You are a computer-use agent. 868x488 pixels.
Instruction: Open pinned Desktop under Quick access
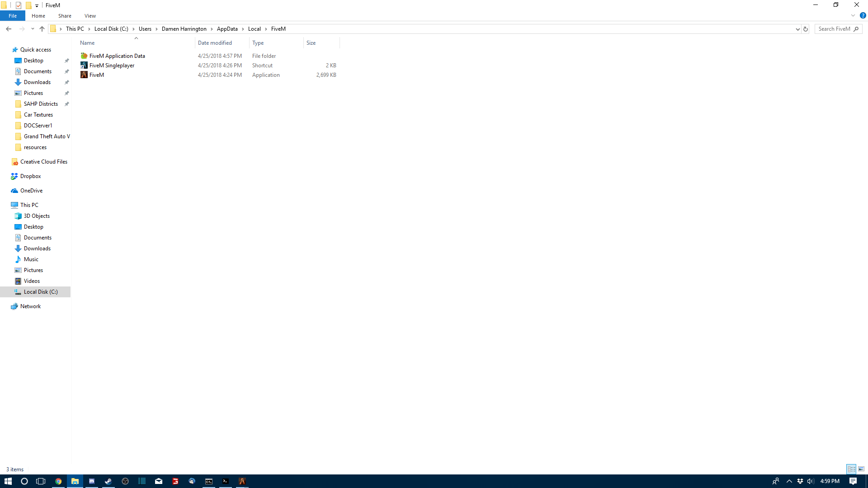33,61
